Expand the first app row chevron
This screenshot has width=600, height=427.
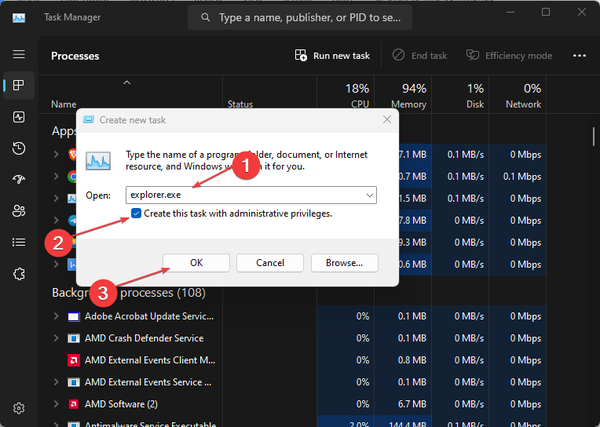56,154
